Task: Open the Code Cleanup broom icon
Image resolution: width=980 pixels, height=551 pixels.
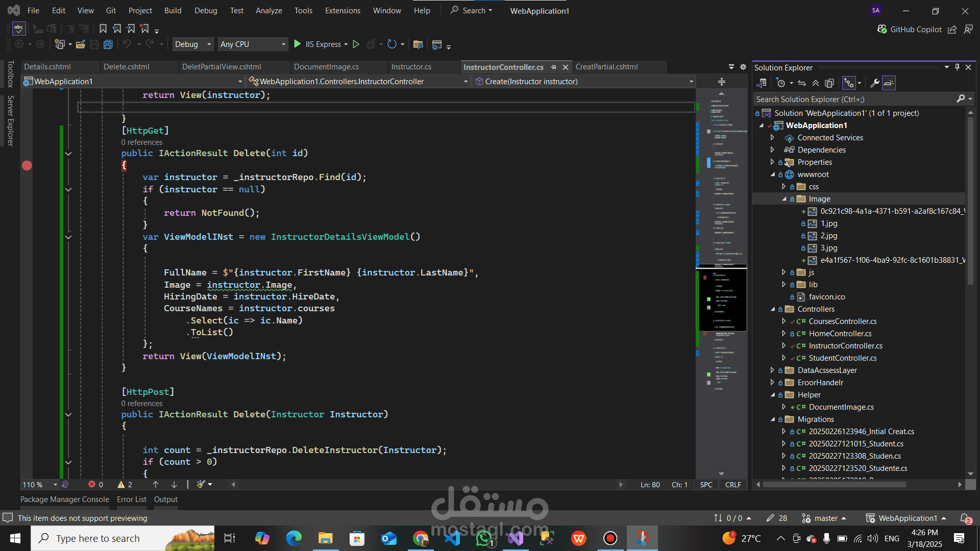Action: (x=201, y=485)
